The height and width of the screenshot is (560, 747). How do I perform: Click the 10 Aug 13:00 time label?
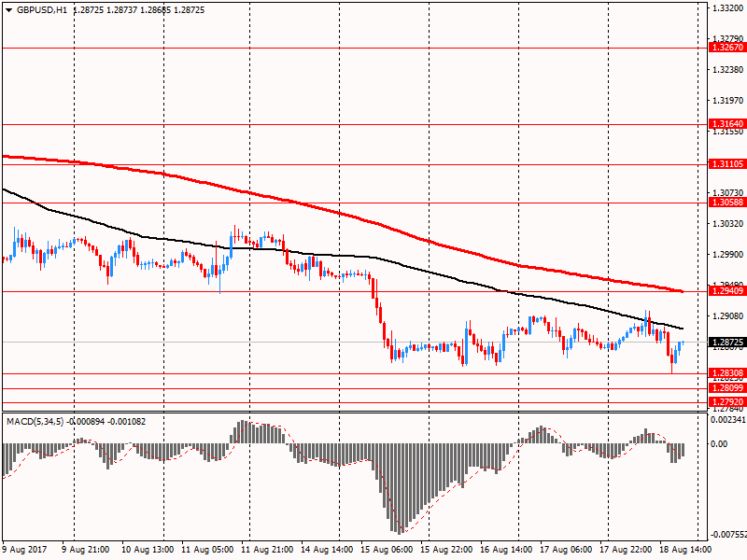[148, 550]
